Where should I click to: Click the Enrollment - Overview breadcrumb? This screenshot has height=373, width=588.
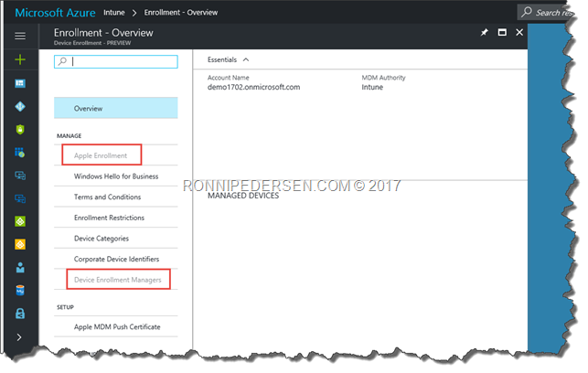pyautogui.click(x=181, y=13)
